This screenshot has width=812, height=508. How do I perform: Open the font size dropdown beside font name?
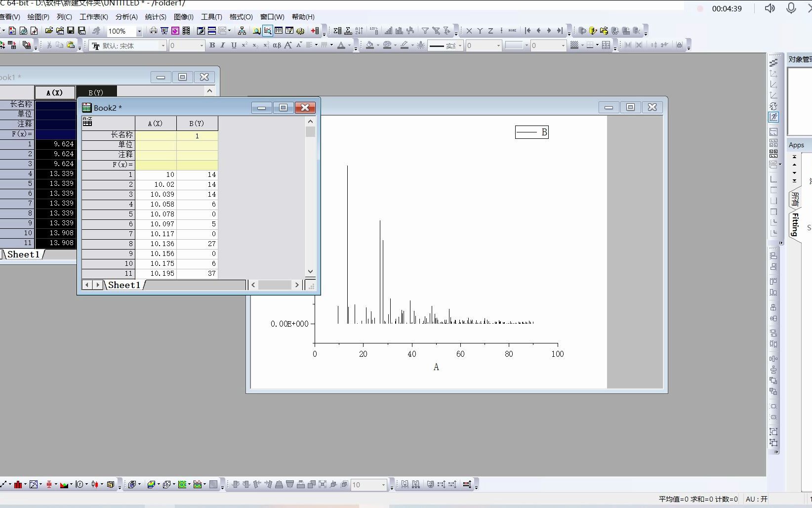[202, 45]
